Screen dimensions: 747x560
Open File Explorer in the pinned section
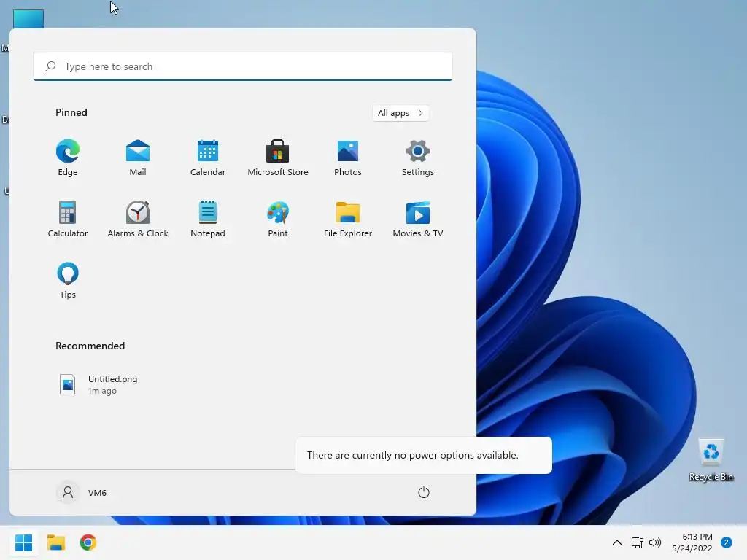(x=348, y=219)
